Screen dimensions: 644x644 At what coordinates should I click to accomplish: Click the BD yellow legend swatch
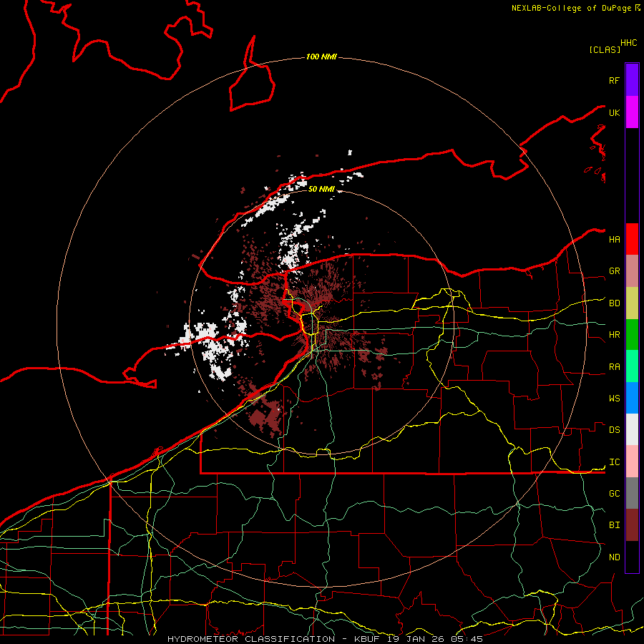pyautogui.click(x=632, y=303)
